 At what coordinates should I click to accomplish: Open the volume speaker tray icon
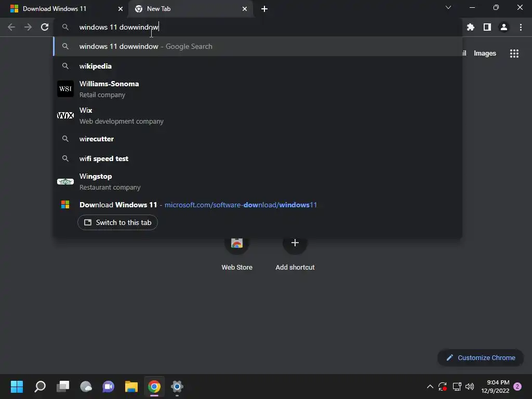[470, 387]
